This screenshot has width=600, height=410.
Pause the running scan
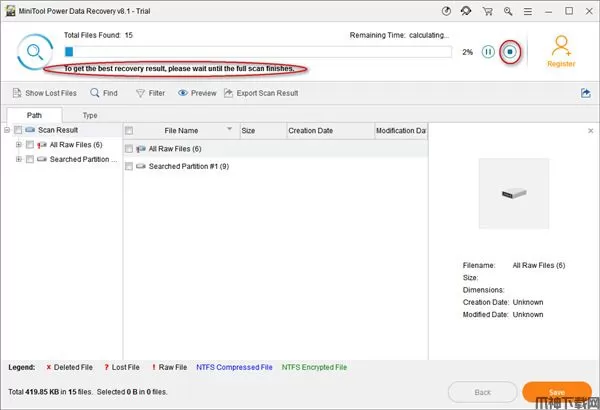488,51
